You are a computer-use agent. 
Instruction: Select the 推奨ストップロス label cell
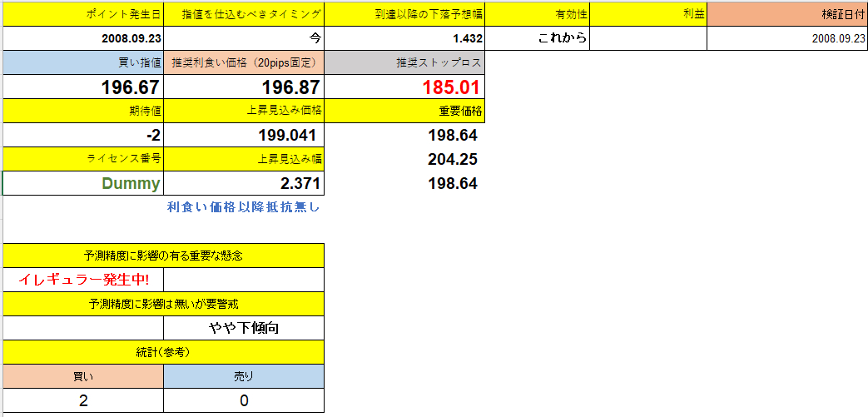point(404,62)
